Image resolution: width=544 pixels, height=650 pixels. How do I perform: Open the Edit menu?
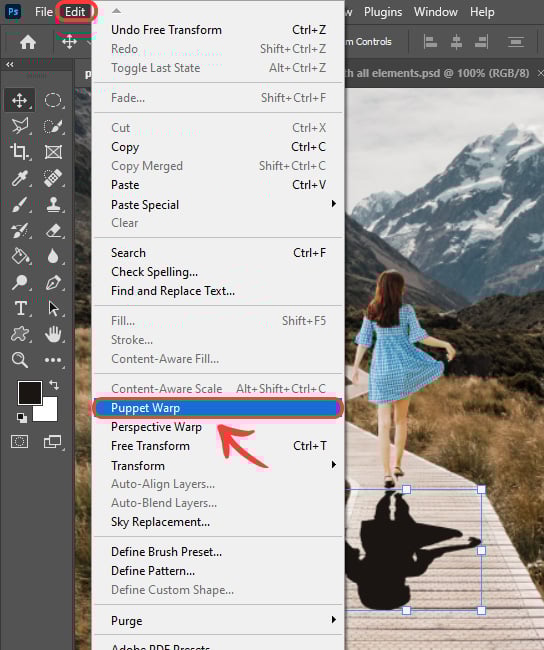pyautogui.click(x=75, y=12)
